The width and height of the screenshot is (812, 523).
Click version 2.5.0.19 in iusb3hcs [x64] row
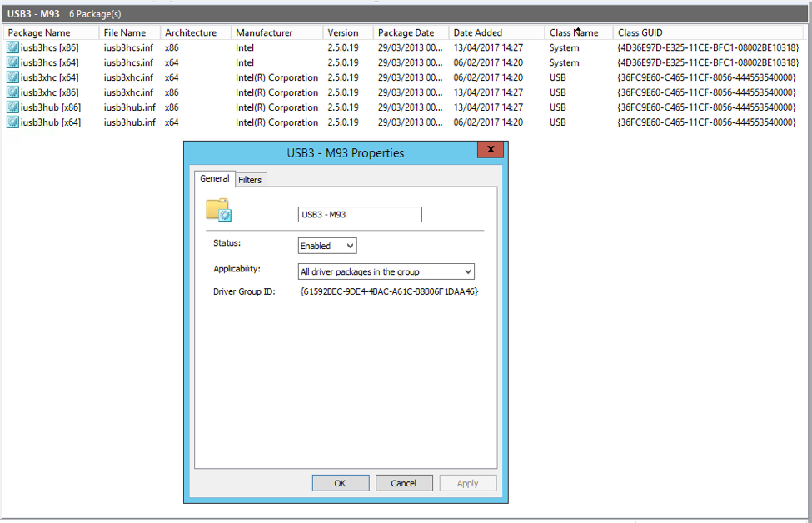coord(343,62)
